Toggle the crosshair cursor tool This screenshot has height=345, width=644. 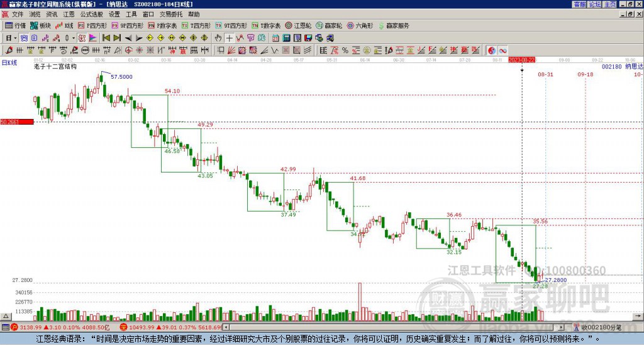click(229, 38)
